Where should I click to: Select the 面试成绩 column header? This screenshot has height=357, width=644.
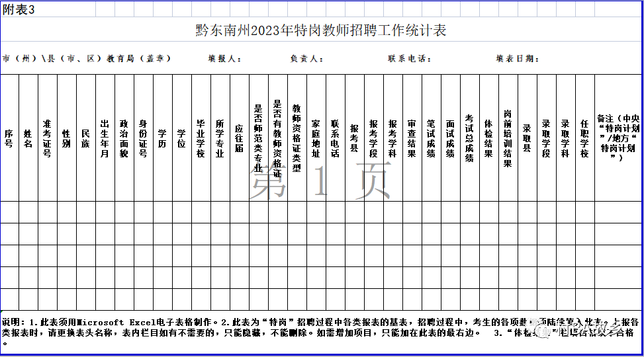pyautogui.click(x=451, y=138)
